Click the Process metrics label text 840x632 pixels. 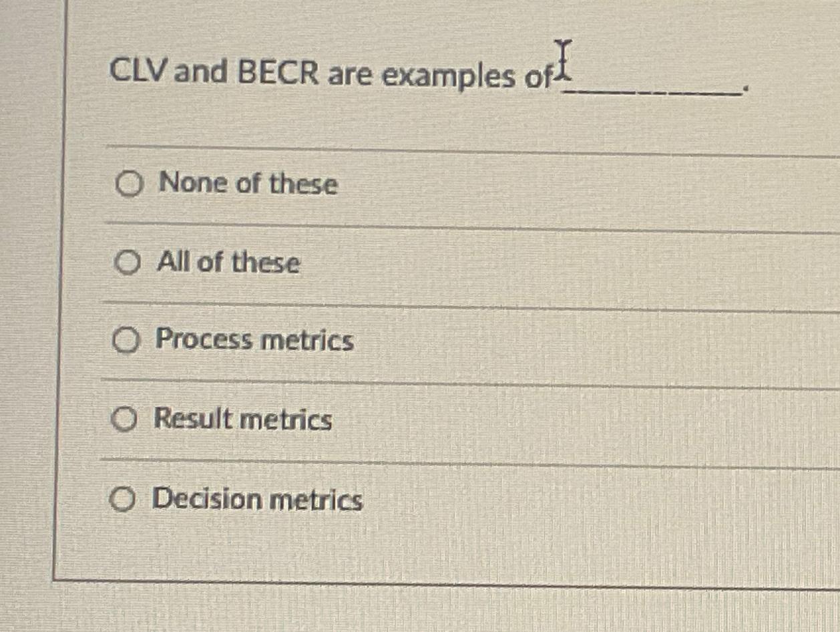254,340
